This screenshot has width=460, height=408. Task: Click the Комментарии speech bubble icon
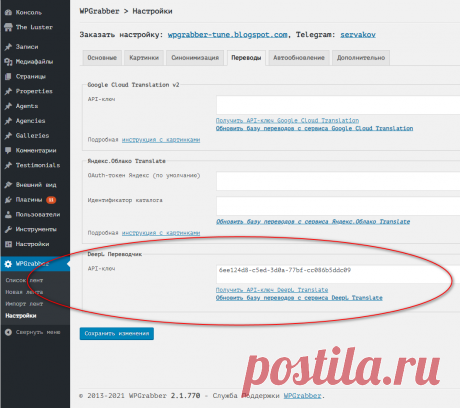(x=8, y=151)
